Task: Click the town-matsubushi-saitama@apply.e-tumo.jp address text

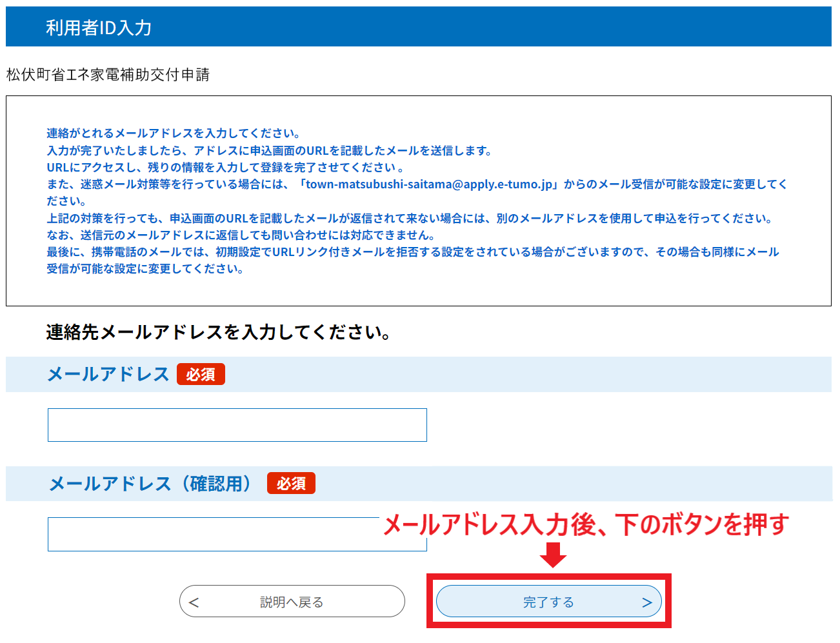Action: coord(430,184)
